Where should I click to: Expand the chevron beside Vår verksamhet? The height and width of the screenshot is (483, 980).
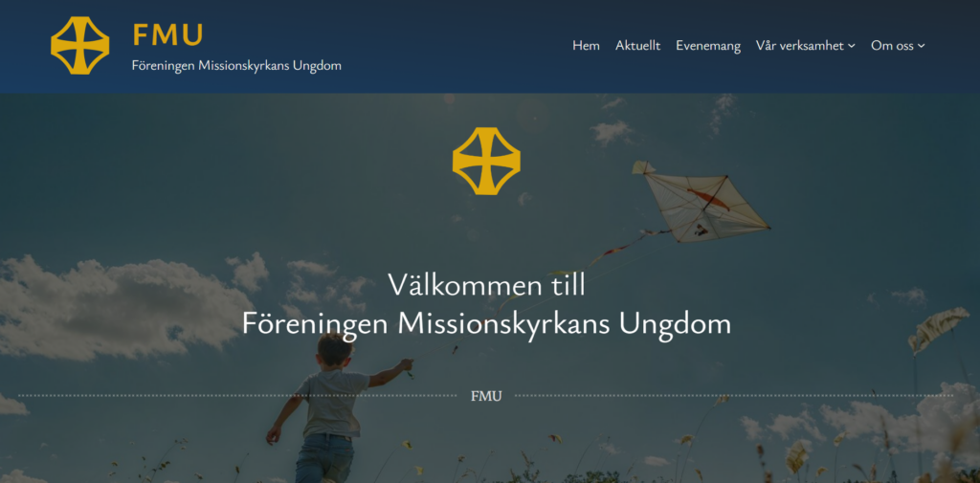point(851,46)
